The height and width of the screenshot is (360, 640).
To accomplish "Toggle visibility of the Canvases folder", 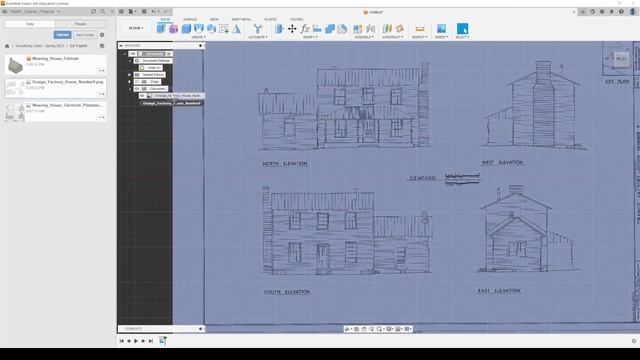I will tap(137, 89).
